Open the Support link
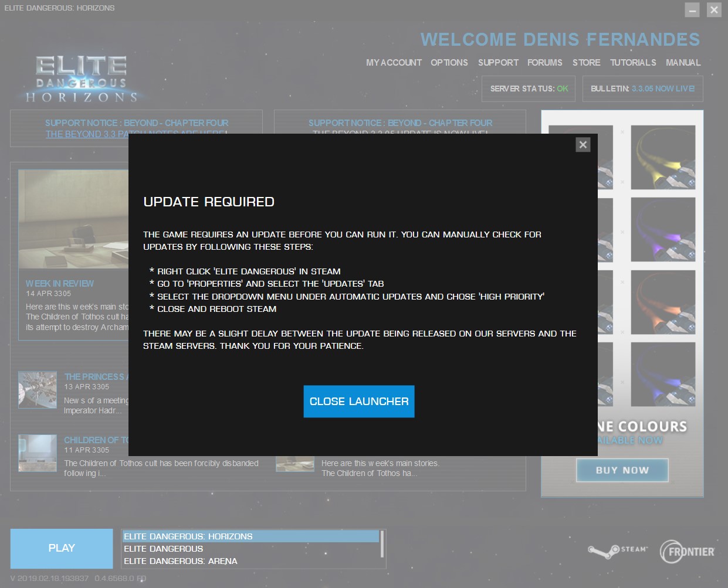The height and width of the screenshot is (588, 728). (x=498, y=63)
